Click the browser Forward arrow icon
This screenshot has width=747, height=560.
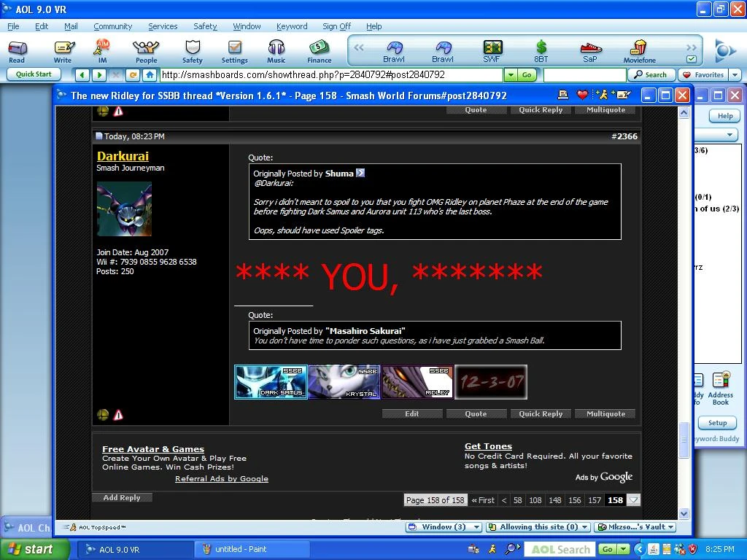[x=99, y=75]
